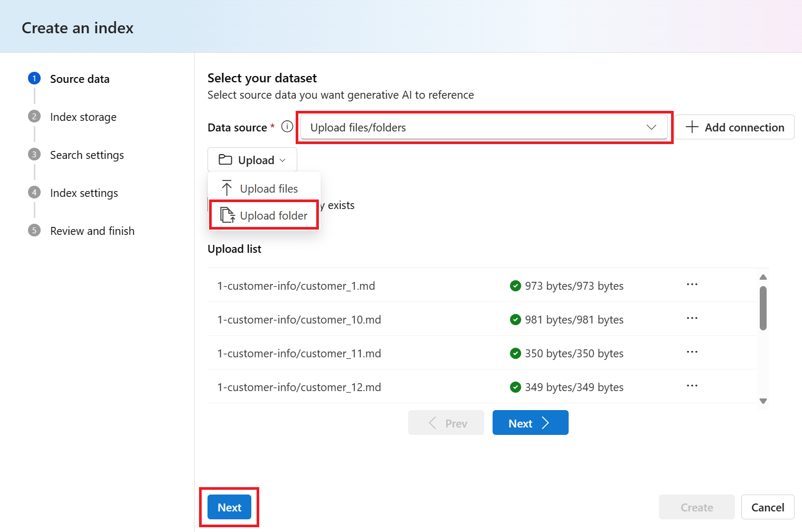Click the step 4 circle in the wizard
802x532 pixels.
[34, 193]
